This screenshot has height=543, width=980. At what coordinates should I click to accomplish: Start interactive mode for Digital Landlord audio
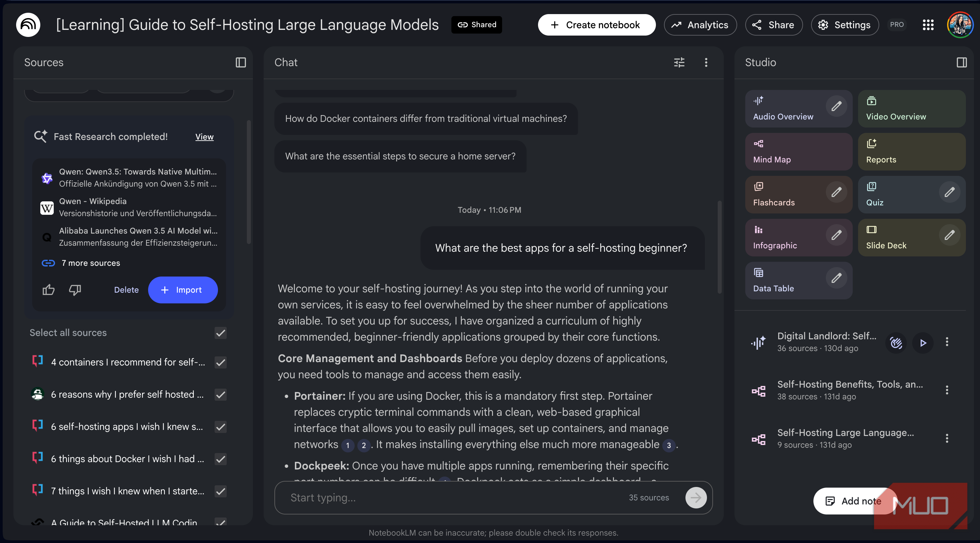[x=896, y=343]
